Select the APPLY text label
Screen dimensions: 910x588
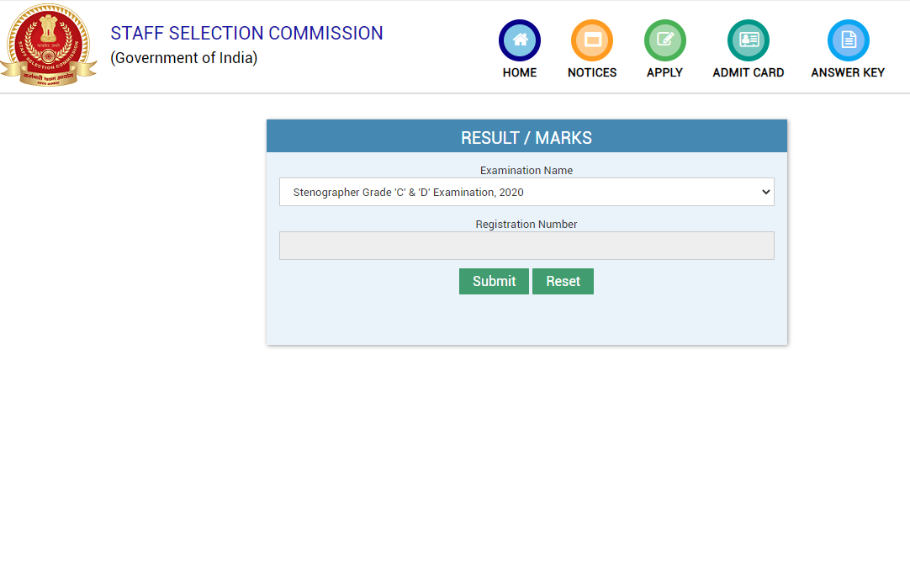coord(664,73)
